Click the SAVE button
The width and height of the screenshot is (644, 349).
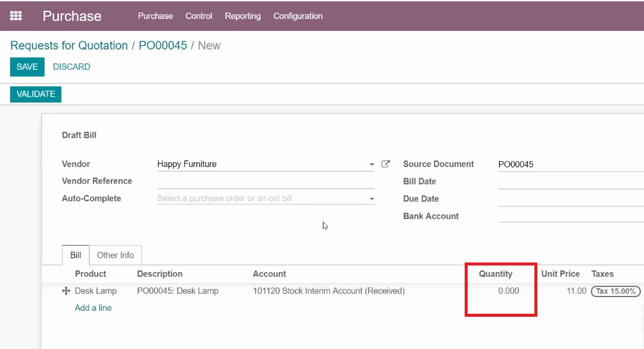[27, 67]
